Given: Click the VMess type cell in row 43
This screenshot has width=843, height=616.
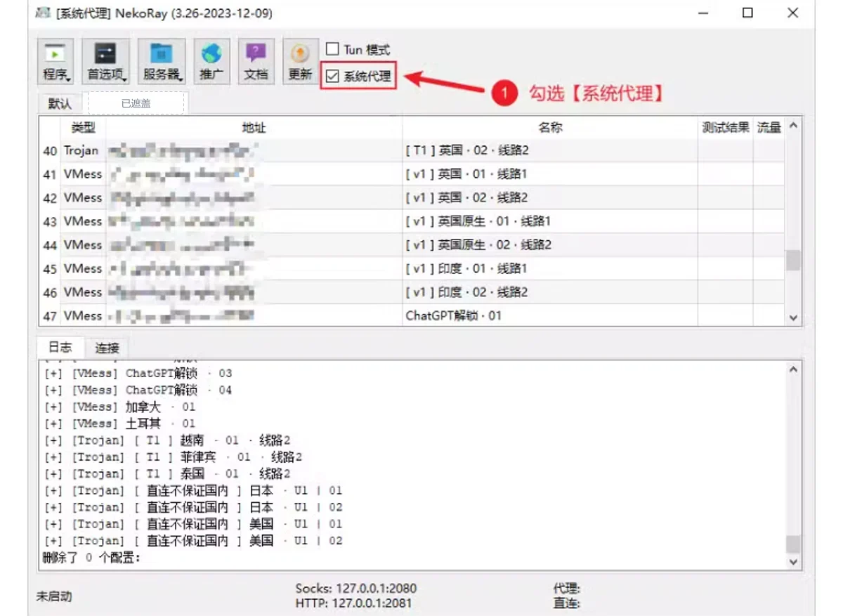Looking at the screenshot, I should pos(83,221).
